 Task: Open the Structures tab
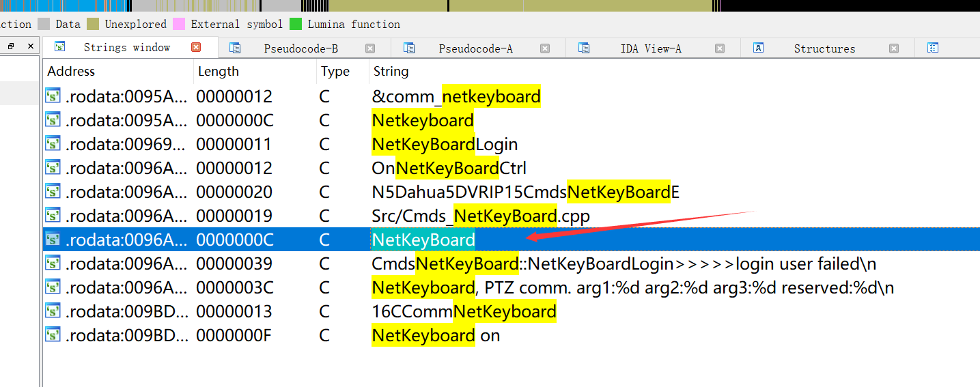(824, 48)
